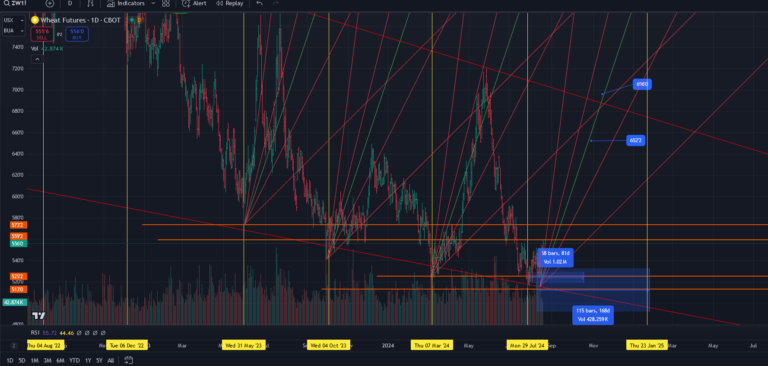Click the Tue 06 Dec '22 date marker
This screenshot has width=768, height=366.
(127, 345)
